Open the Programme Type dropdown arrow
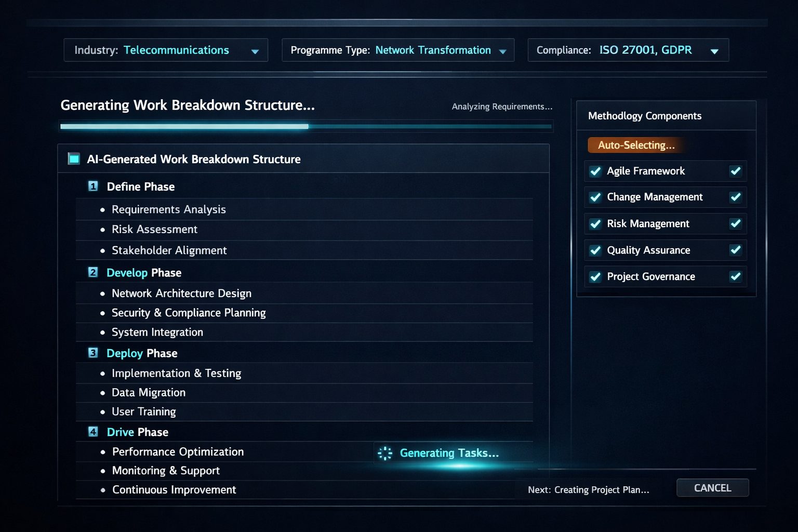The height and width of the screenshot is (532, 798). click(x=502, y=51)
